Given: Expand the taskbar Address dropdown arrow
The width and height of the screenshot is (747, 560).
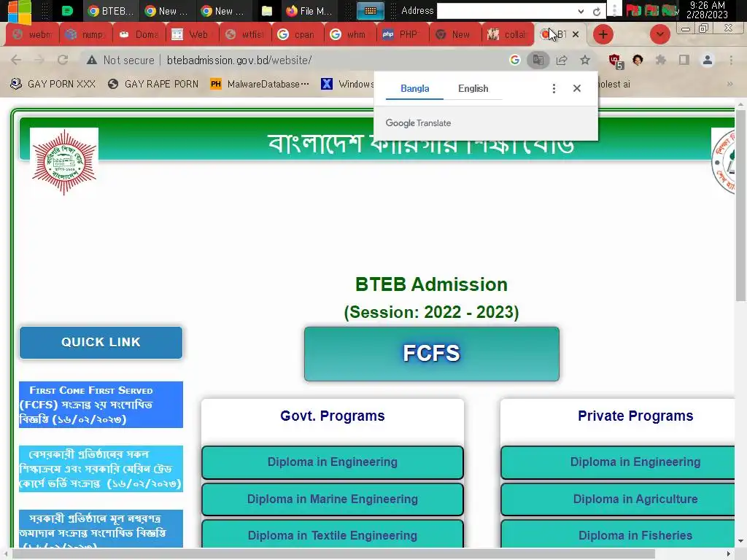Looking at the screenshot, I should (581, 11).
